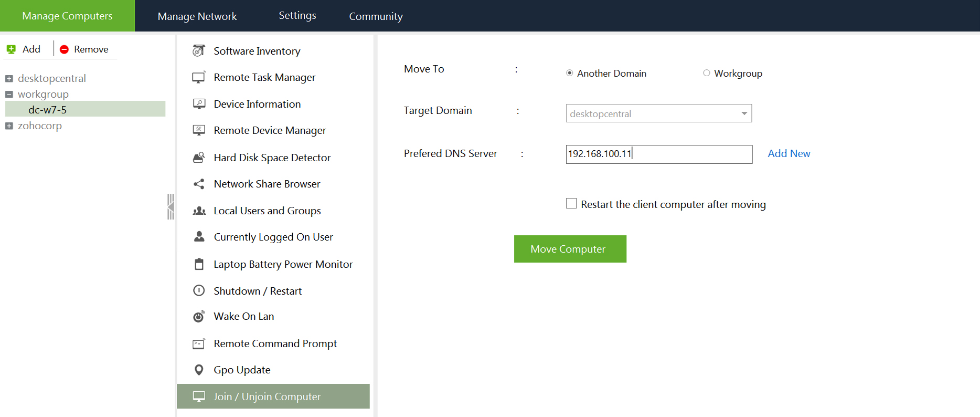Screen dimensions: 980x417
Task: Enable restart the client computer after moving
Action: coord(571,203)
